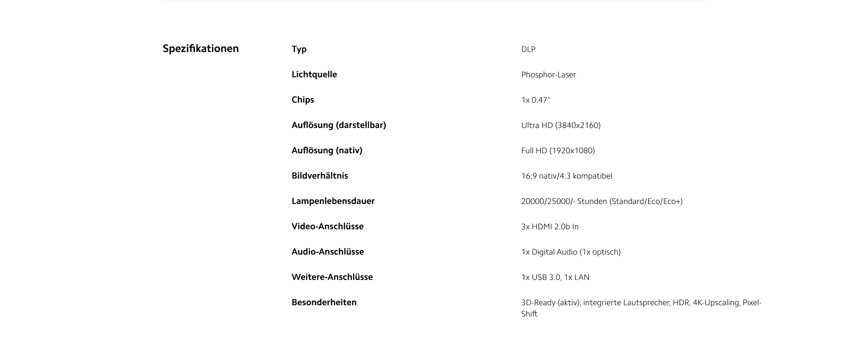868x350 pixels.
Task: Click 16:9 nativ/4:3 kompatibel text
Action: click(x=566, y=176)
